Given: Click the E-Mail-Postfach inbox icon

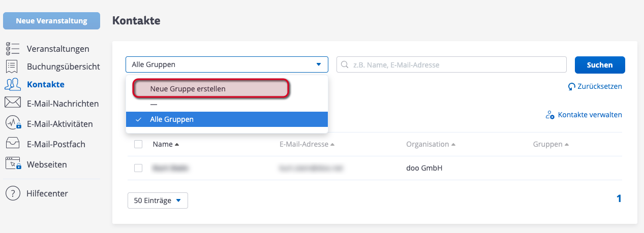Looking at the screenshot, I should pos(12,144).
